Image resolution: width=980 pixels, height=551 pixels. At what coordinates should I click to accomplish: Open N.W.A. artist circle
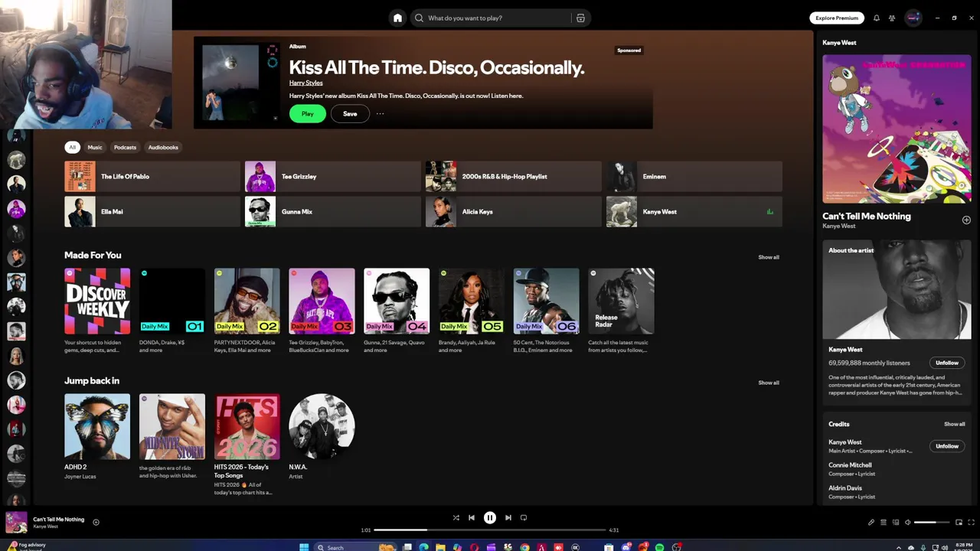(x=322, y=426)
